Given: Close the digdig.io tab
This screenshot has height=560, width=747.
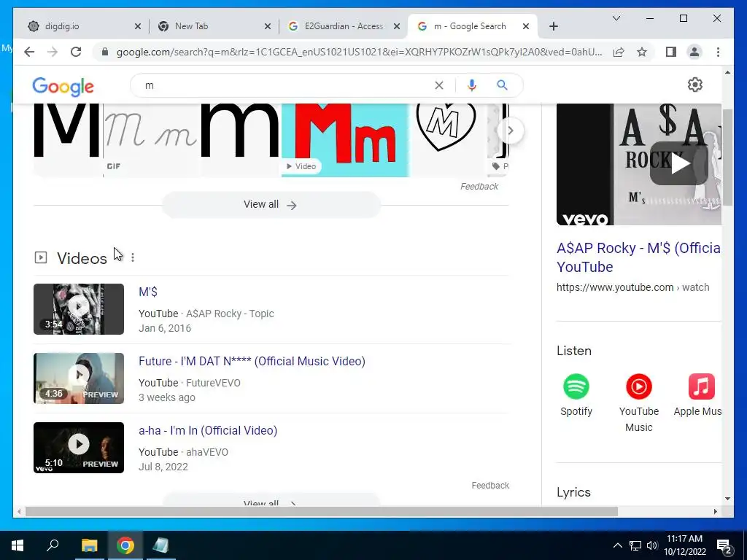Looking at the screenshot, I should click(x=138, y=27).
